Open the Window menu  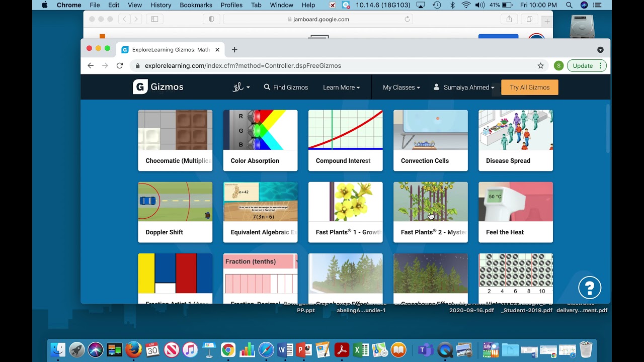coord(282,5)
